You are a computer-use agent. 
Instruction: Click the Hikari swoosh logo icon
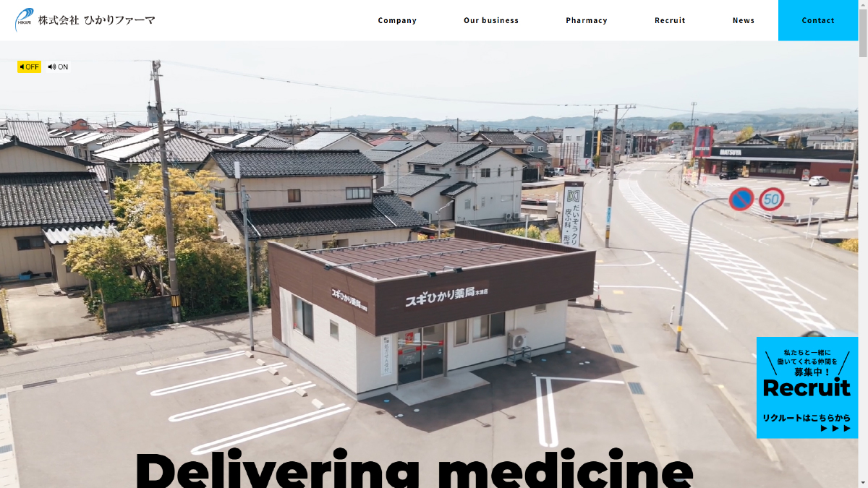pos(24,20)
